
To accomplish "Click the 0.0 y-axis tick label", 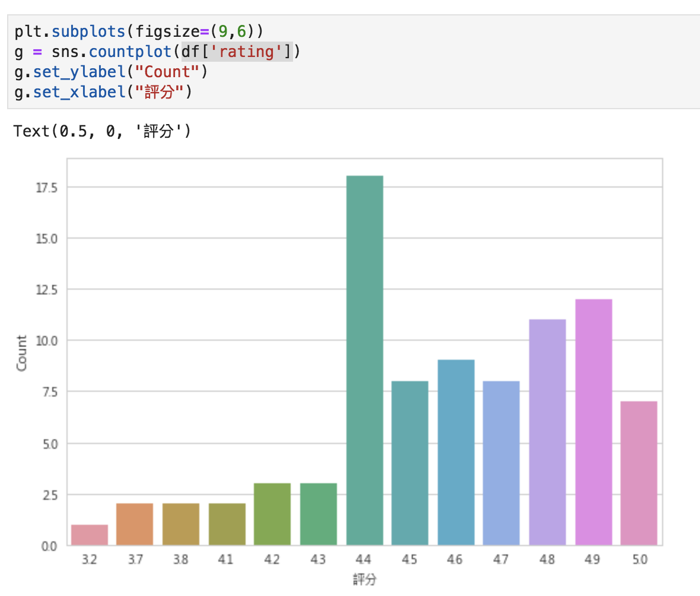I will [49, 546].
